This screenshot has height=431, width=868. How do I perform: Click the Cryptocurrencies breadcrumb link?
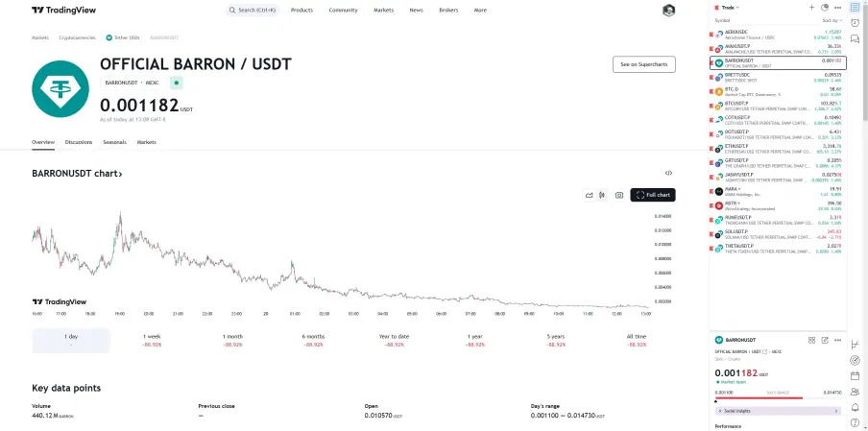(x=78, y=37)
